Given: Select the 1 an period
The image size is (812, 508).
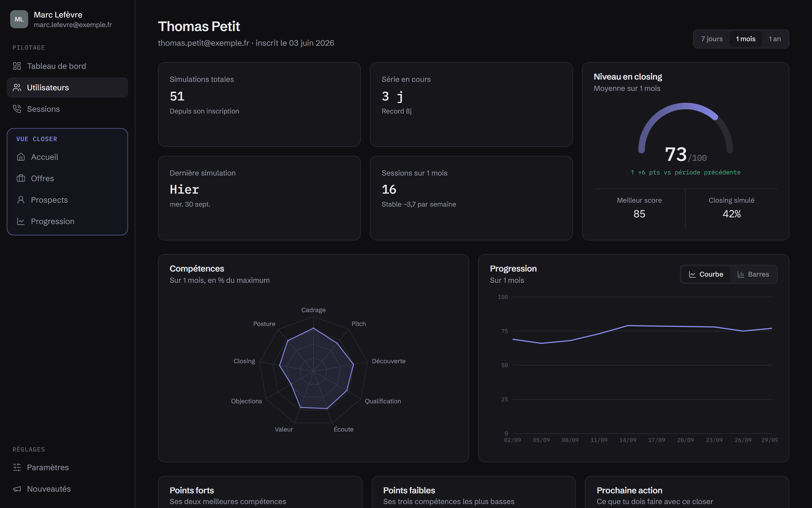Looking at the screenshot, I should pos(775,39).
